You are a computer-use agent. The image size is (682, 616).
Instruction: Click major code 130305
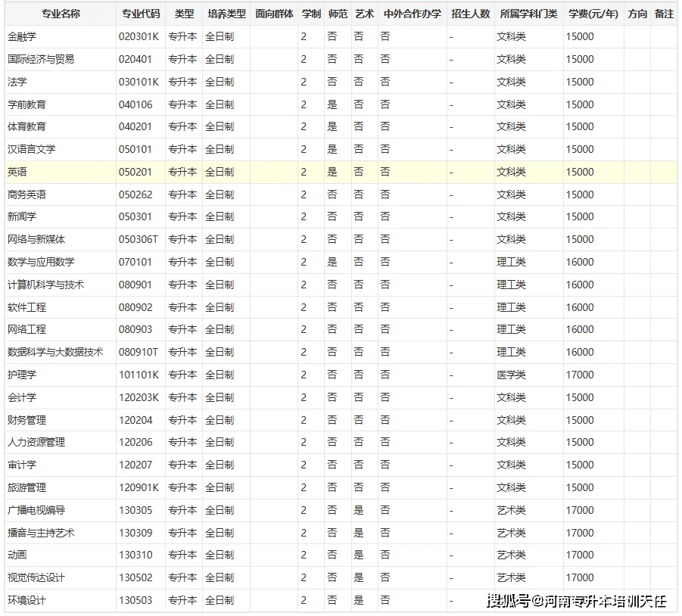(x=135, y=510)
